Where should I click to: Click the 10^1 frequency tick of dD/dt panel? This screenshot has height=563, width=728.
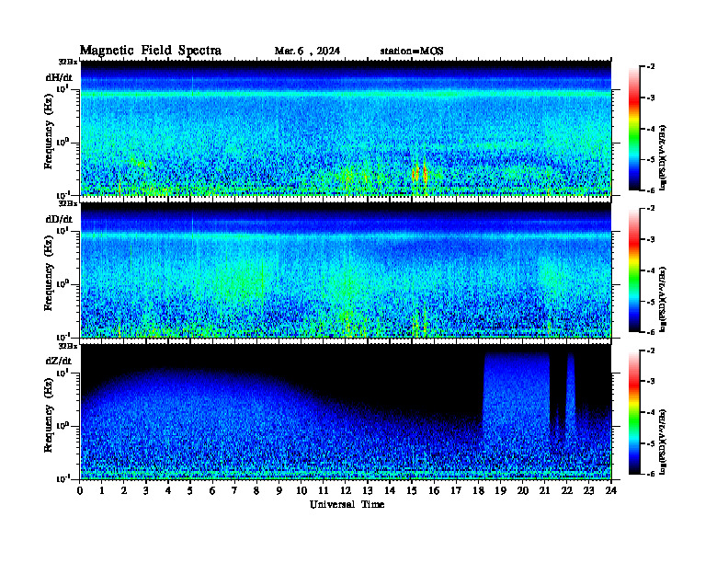coord(63,230)
